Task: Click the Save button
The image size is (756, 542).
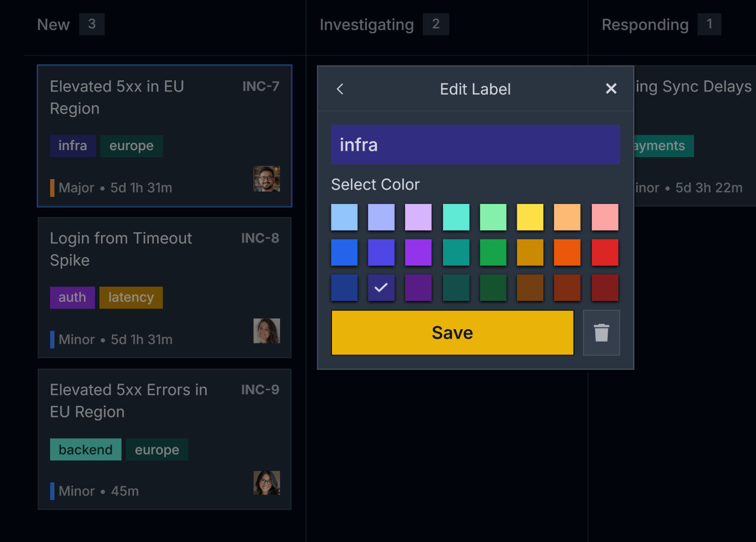Action: [x=452, y=333]
